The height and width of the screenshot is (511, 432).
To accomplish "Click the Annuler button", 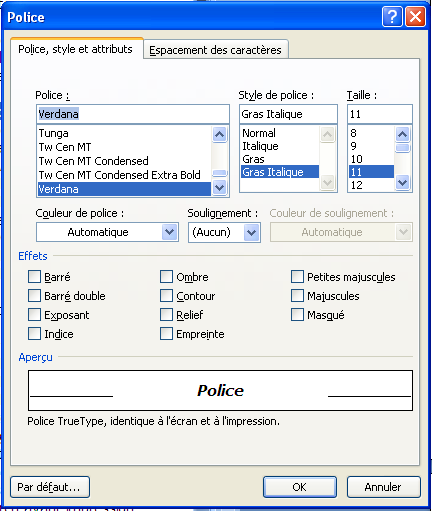I will pos(384,487).
